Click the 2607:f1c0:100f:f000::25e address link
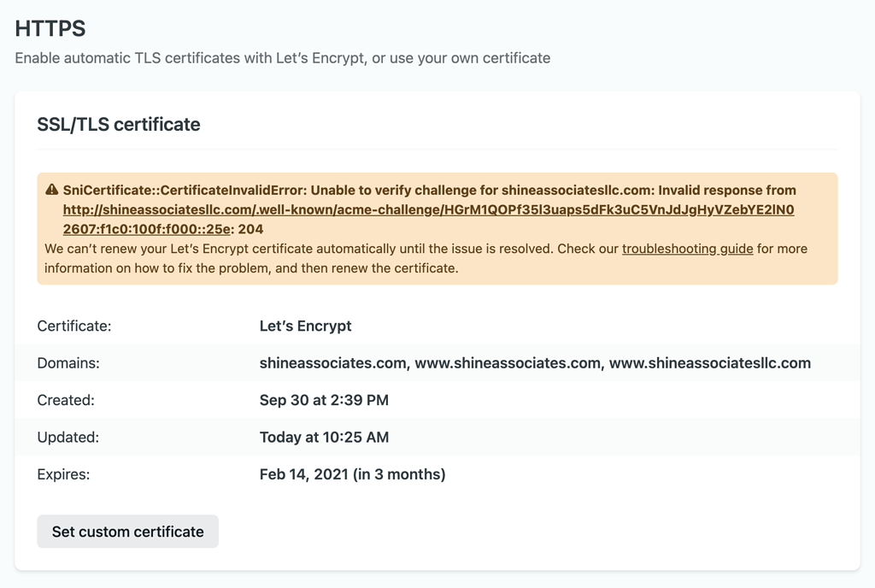The image size is (875, 588). [147, 229]
